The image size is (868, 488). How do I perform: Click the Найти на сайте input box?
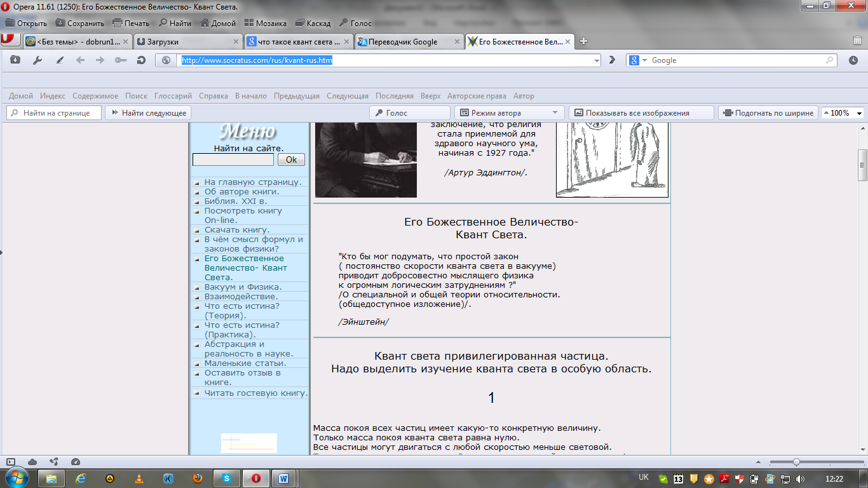pos(233,159)
